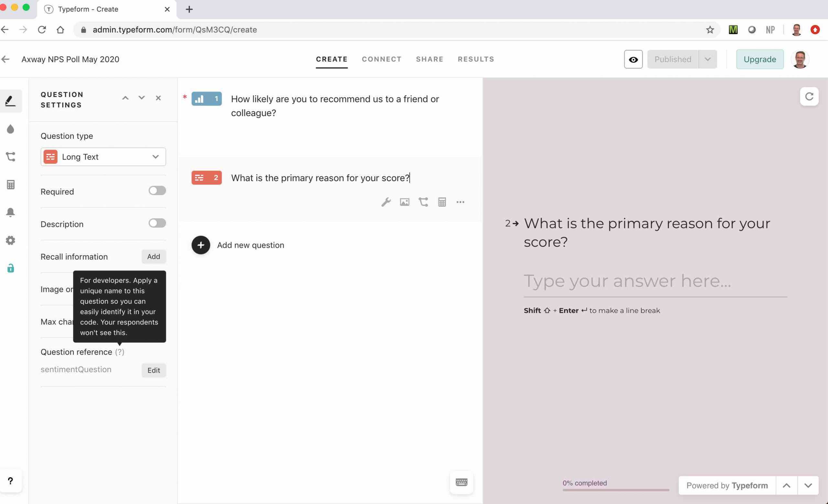Image resolution: width=828 pixels, height=504 pixels.
Task: Preview the form with the eye button
Action: (633, 59)
